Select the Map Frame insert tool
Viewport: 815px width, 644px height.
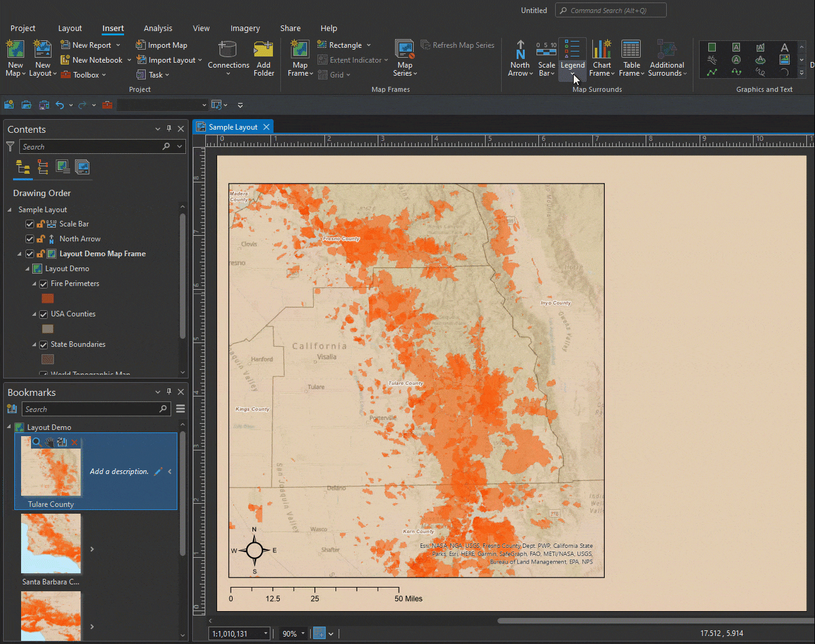point(300,50)
